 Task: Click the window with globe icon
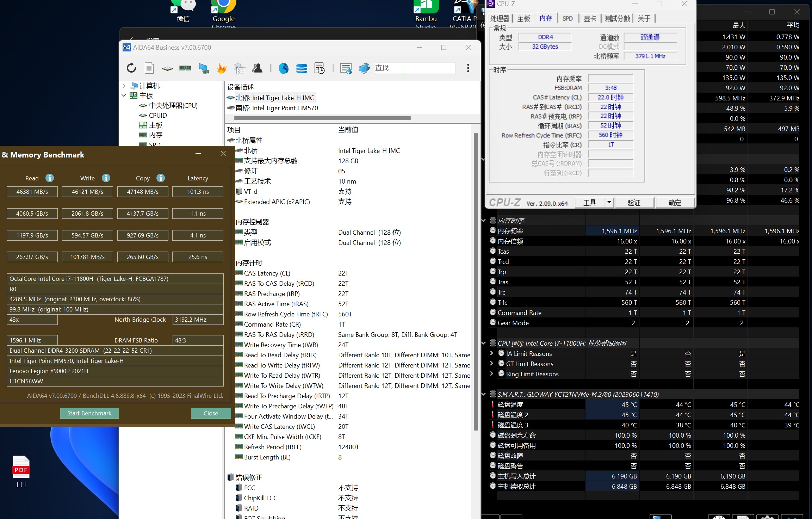pyautogui.click(x=346, y=68)
